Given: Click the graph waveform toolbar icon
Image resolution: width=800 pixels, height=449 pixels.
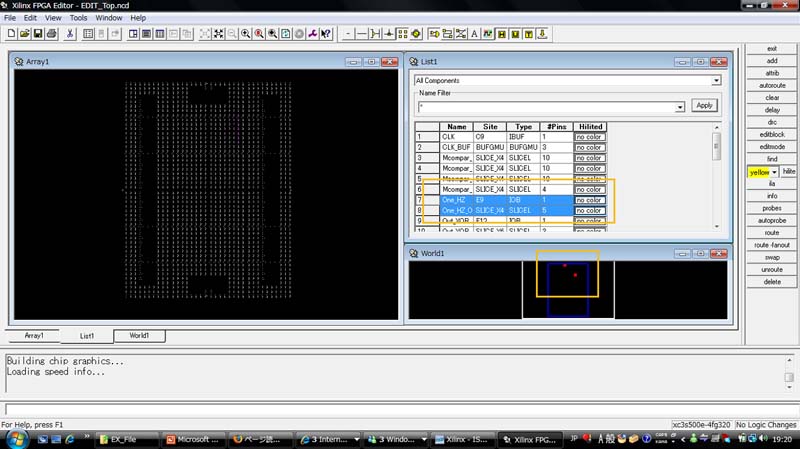Looking at the screenshot, I should (x=488, y=34).
